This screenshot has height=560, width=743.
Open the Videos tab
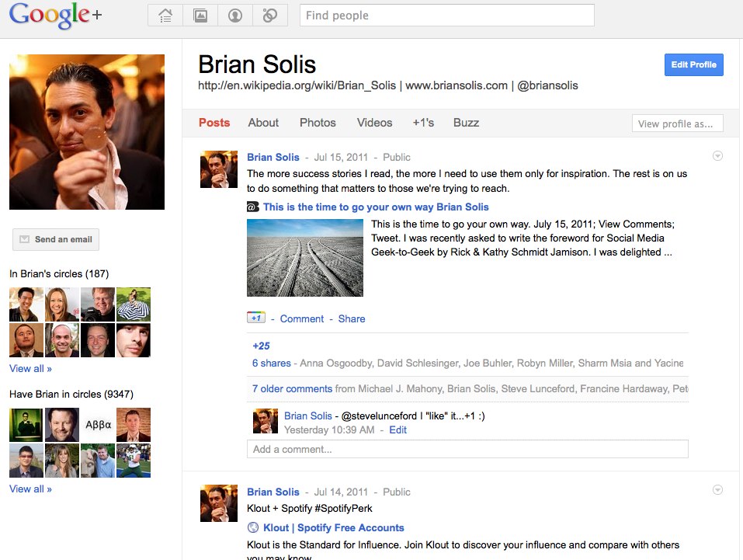click(374, 123)
